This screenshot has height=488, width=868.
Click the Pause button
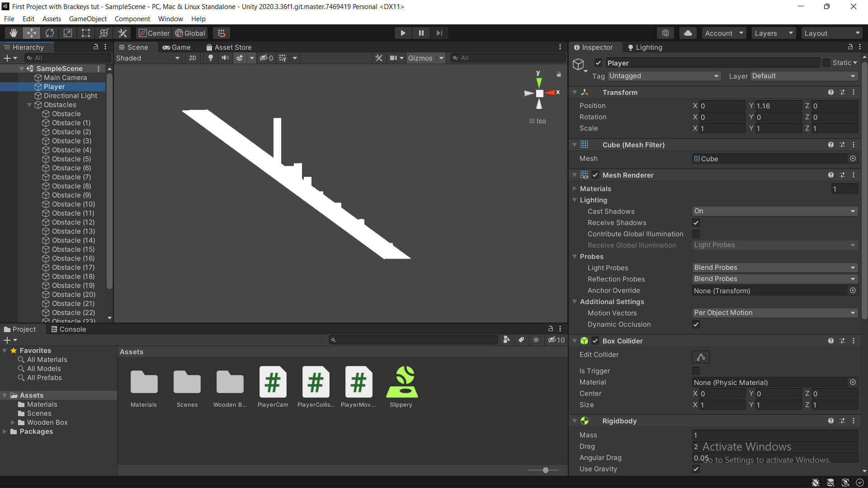(421, 33)
